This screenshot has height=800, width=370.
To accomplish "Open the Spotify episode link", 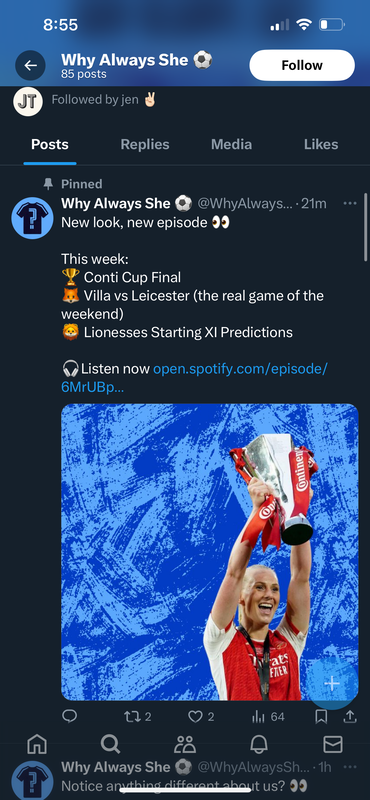I will pyautogui.click(x=194, y=378).
